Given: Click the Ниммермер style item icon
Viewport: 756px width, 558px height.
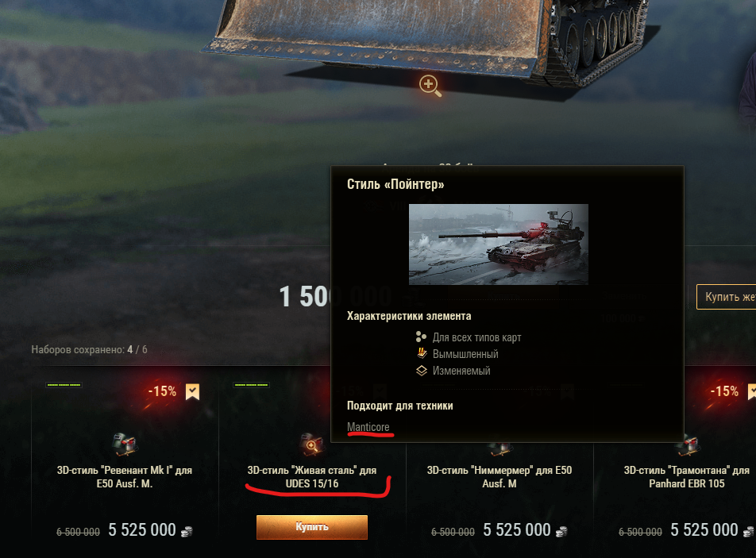Looking at the screenshot, I should [499, 449].
